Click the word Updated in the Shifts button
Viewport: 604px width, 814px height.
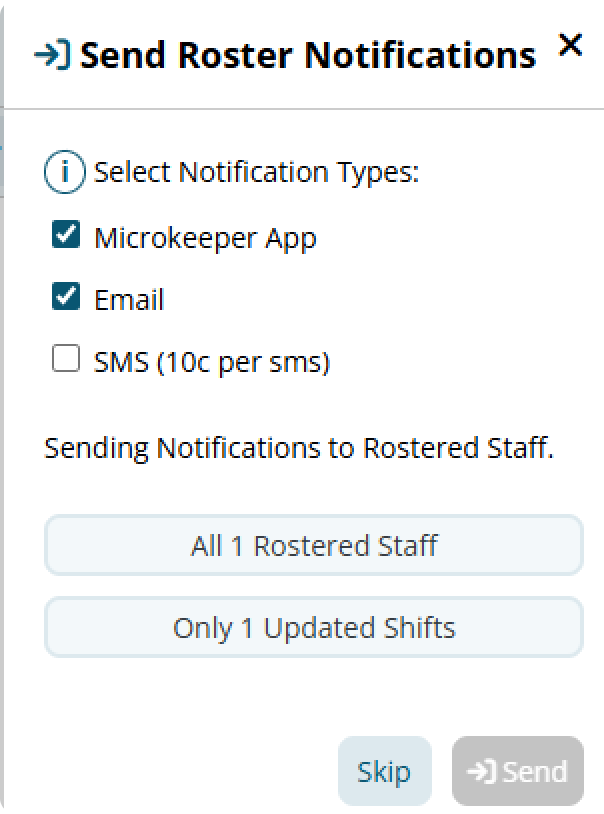tap(320, 629)
